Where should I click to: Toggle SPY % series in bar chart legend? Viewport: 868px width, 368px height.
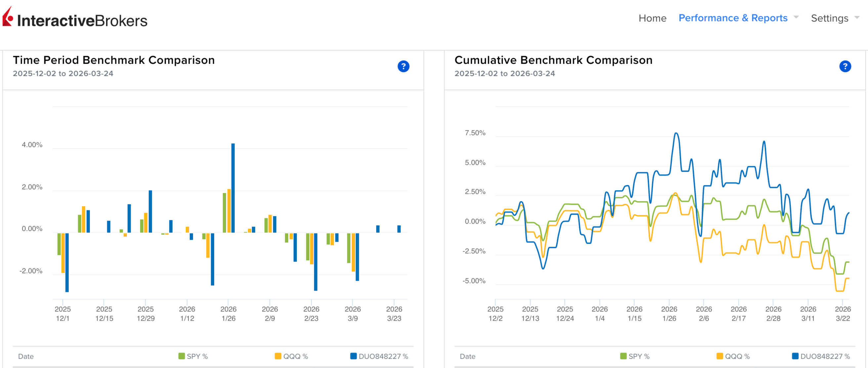click(x=197, y=356)
